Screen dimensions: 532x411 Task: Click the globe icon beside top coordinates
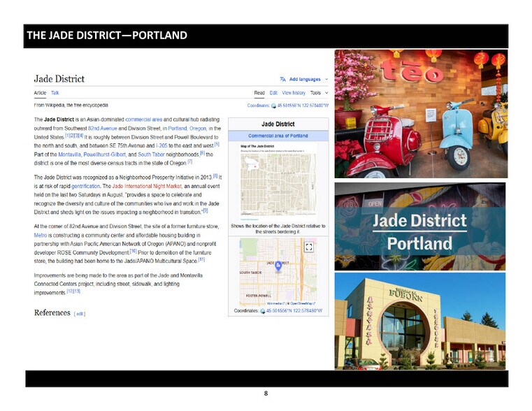point(274,106)
